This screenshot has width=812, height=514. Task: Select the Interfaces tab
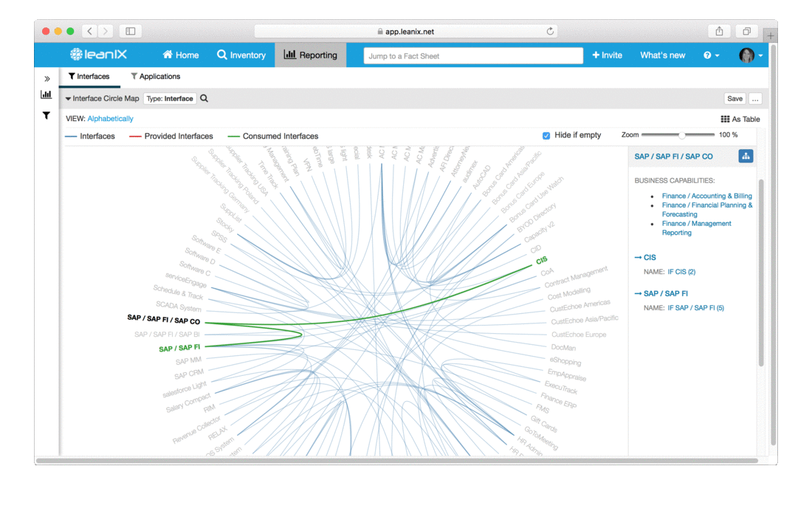click(90, 76)
